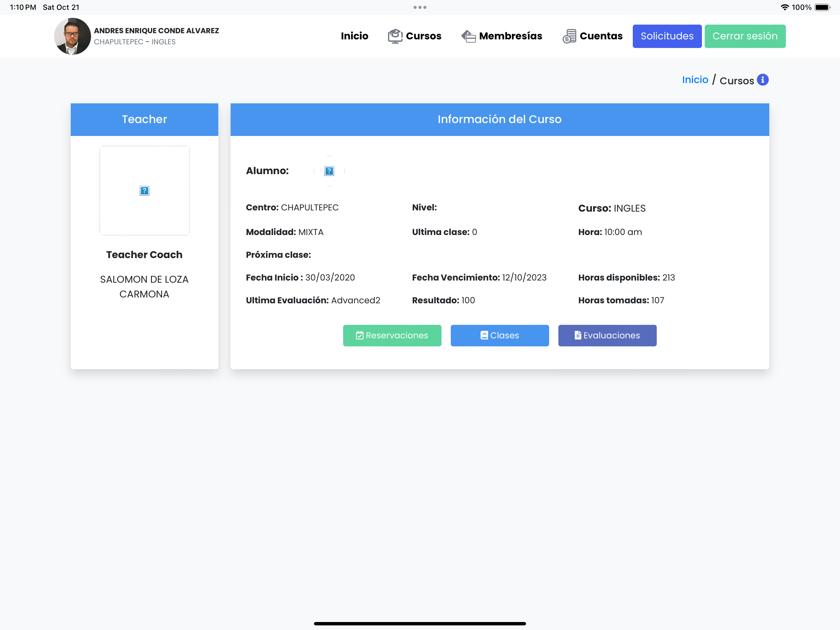Screen dimensions: 840x630
Task: Tap the three-dot multitasking icon at top
Action: [x=420, y=7]
